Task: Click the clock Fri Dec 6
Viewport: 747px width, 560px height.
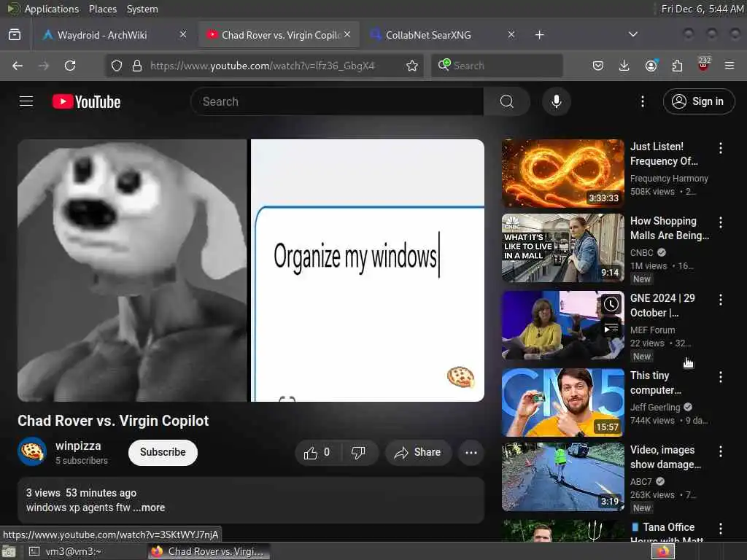Action: (703, 9)
